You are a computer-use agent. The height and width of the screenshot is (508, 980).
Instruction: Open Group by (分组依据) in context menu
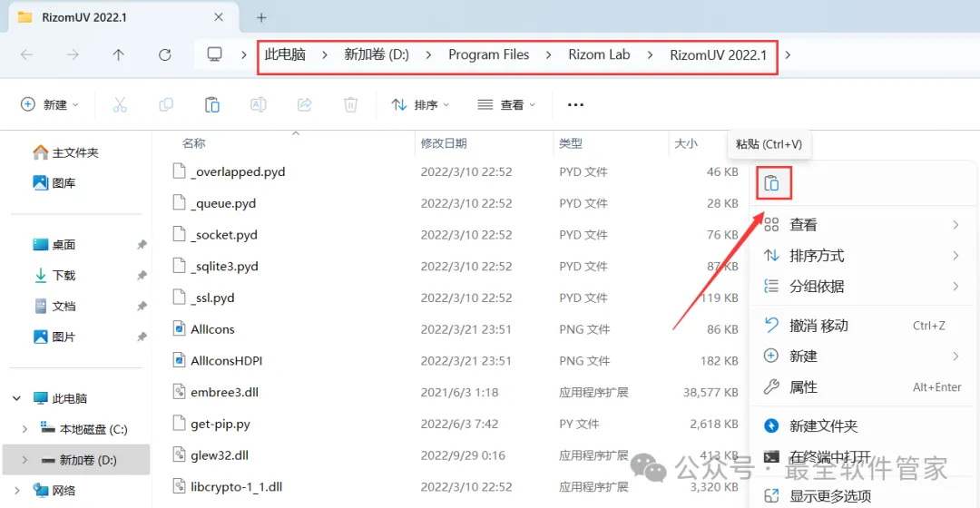(863, 286)
